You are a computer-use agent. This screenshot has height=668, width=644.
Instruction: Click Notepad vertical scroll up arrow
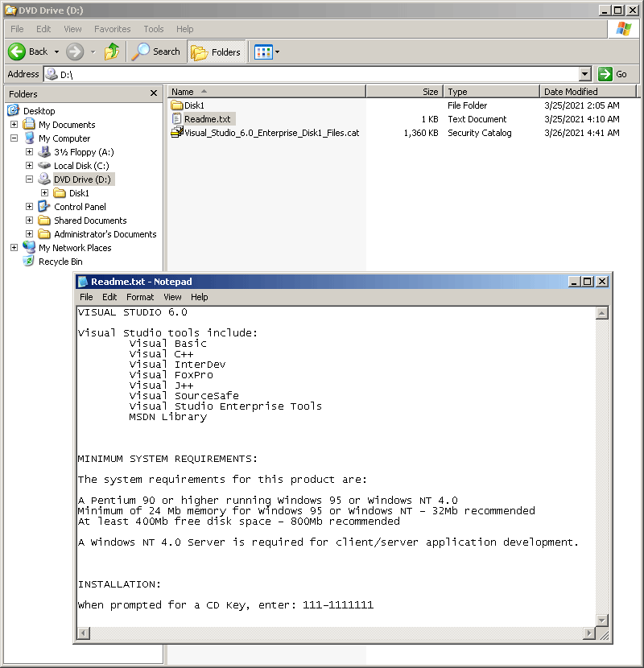click(602, 314)
